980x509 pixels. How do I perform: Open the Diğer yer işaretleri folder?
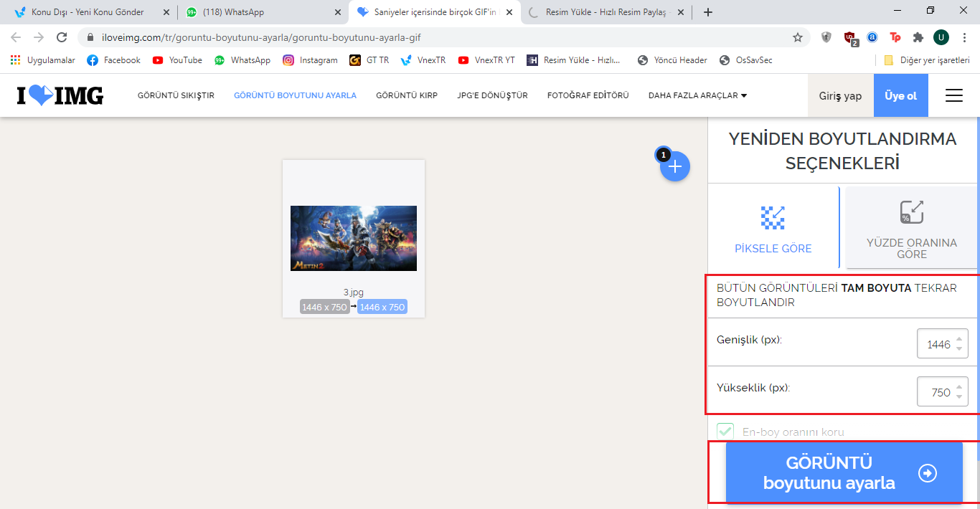click(927, 60)
